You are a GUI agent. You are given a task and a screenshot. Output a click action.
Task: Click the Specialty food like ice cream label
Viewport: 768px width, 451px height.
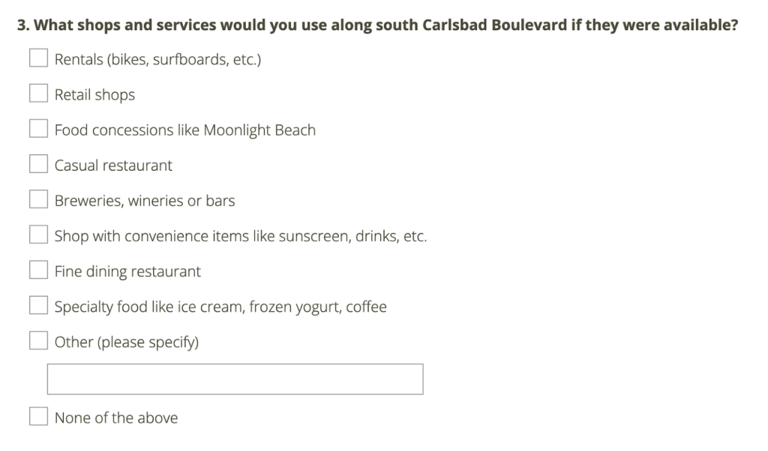(220, 307)
